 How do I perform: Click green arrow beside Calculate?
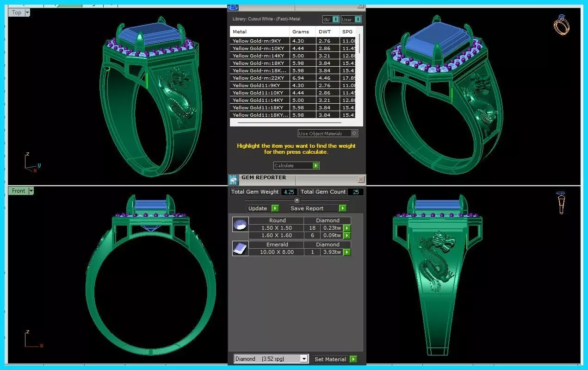[x=316, y=166]
